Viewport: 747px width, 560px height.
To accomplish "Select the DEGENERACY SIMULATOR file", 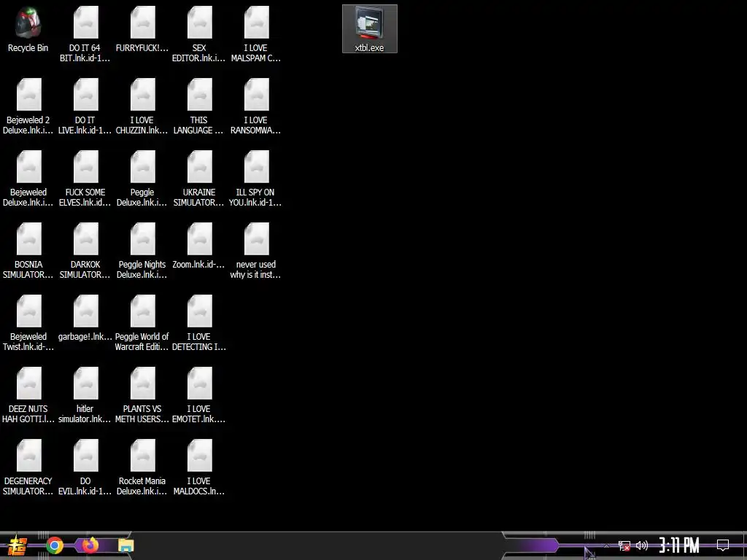I will click(x=28, y=468).
